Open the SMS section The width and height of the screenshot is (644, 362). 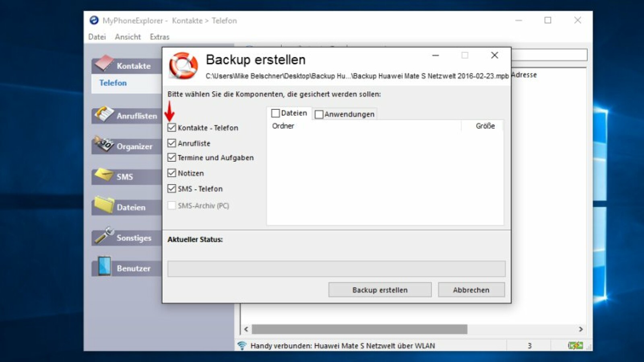125,177
